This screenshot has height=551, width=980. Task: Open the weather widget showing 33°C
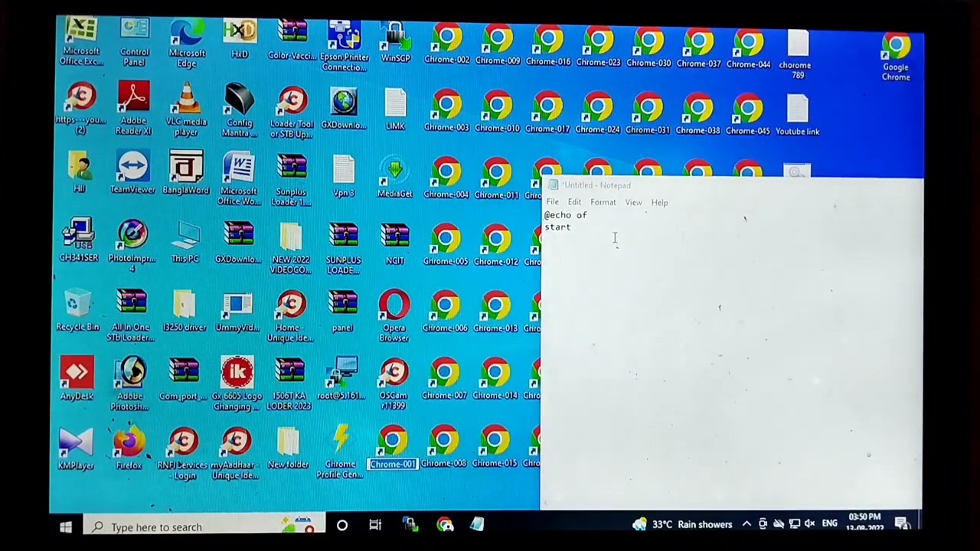(x=682, y=524)
